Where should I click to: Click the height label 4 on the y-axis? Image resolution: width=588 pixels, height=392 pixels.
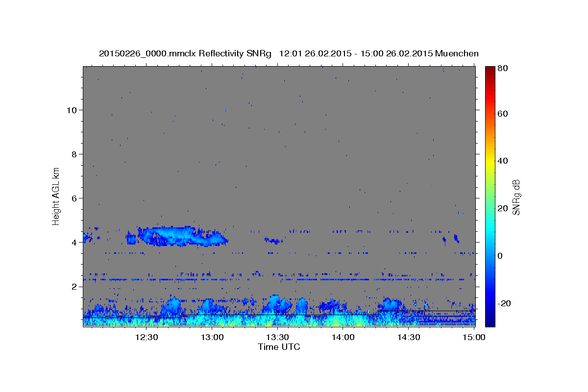coord(73,243)
